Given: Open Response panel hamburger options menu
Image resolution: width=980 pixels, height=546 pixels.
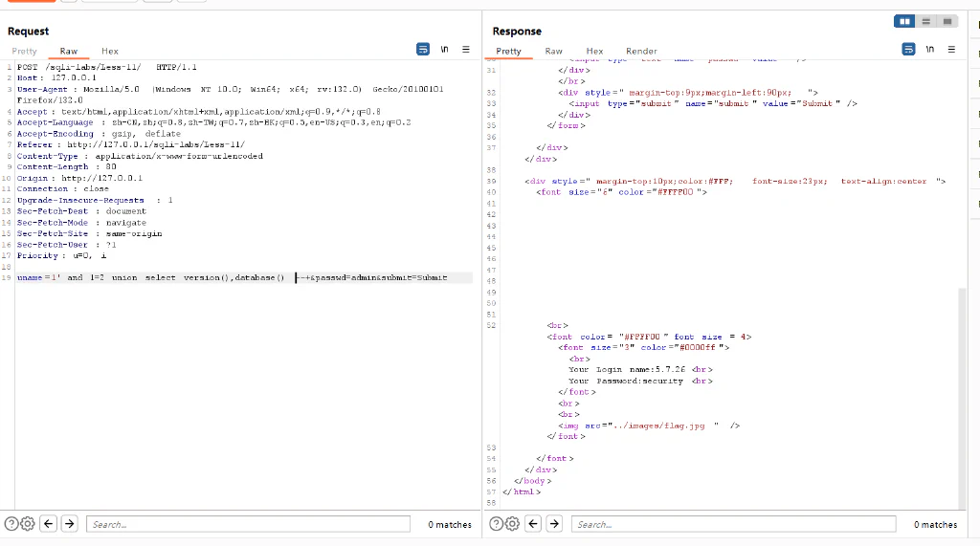Looking at the screenshot, I should (x=951, y=49).
